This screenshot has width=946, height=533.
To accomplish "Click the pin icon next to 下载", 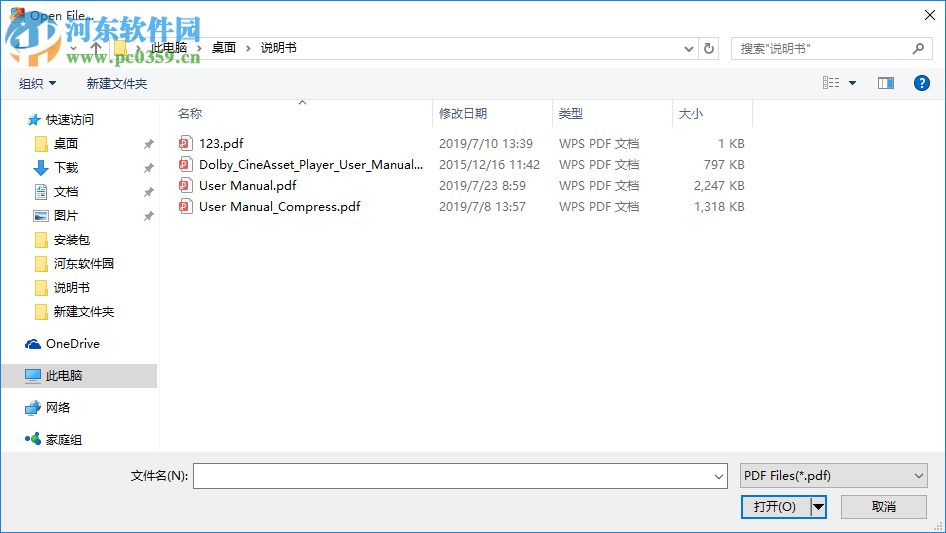I will click(x=148, y=168).
